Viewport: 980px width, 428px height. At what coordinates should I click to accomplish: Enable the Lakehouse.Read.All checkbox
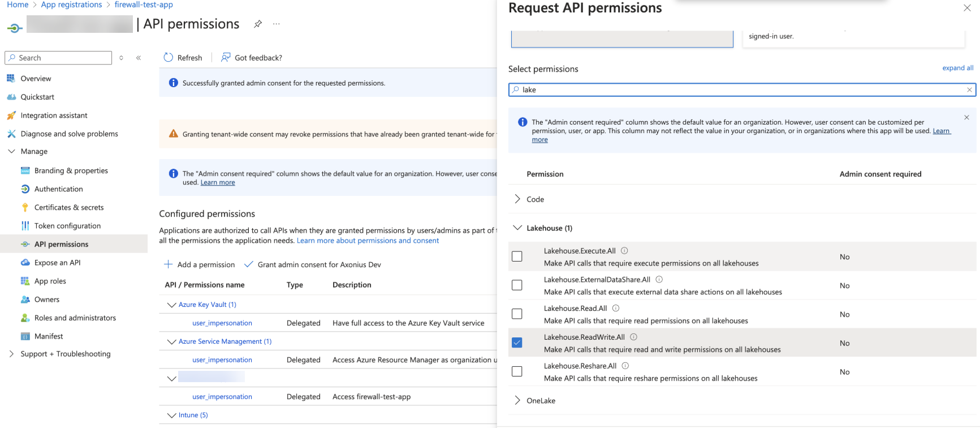[517, 314]
